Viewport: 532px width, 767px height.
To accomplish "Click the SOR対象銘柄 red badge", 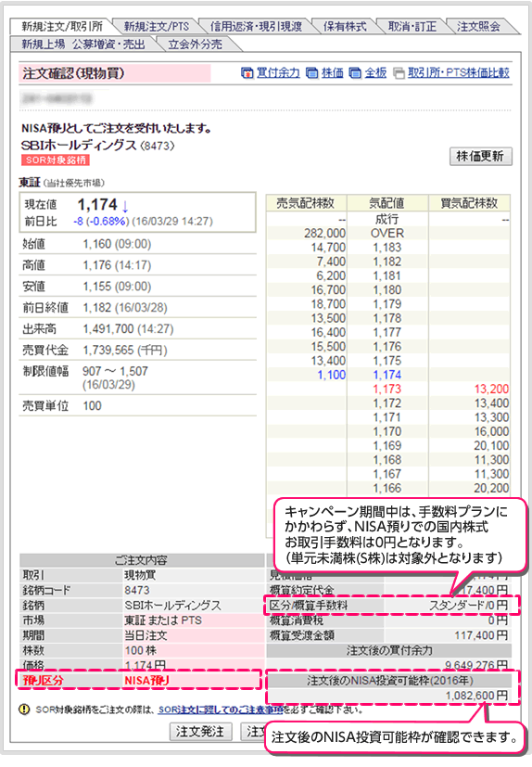I will pos(56,160).
